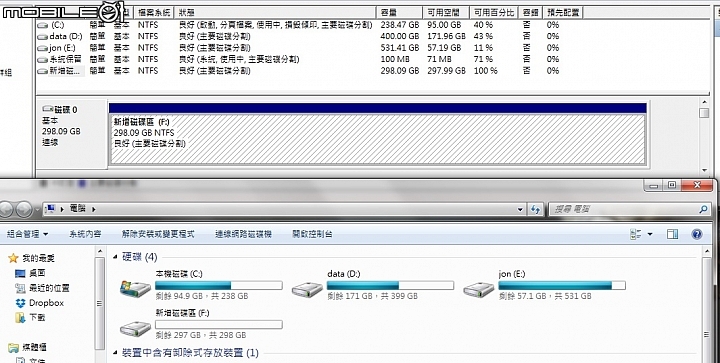Click 系統內容 in the command bar
Image resolution: width=720 pixels, height=363 pixels.
point(85,235)
